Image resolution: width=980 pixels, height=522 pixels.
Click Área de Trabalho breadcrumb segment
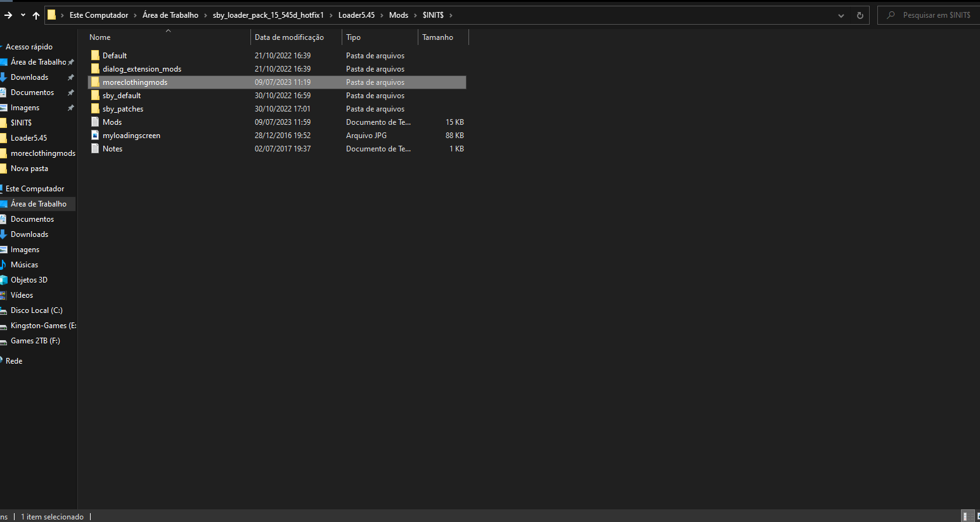tap(170, 15)
